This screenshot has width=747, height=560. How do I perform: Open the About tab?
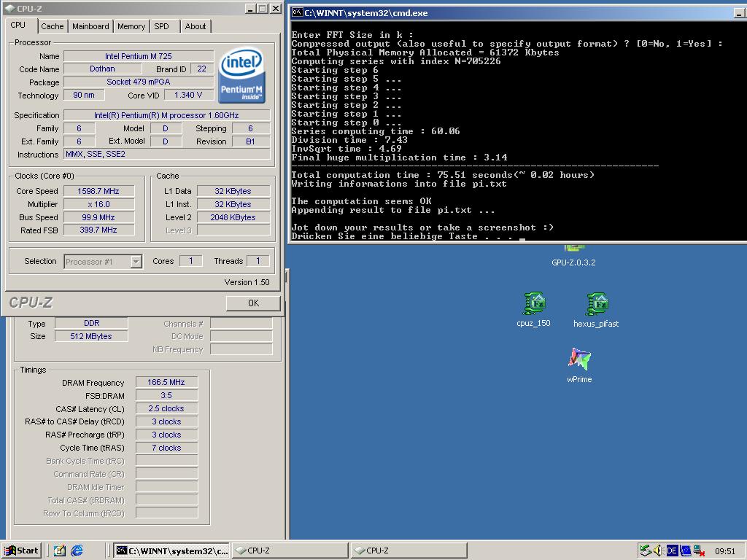196,26
